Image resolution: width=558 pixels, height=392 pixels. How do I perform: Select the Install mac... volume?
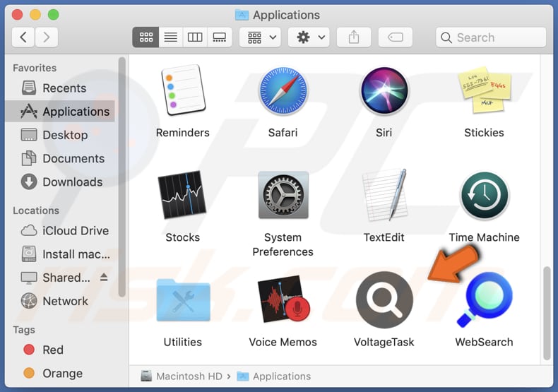coord(60,254)
